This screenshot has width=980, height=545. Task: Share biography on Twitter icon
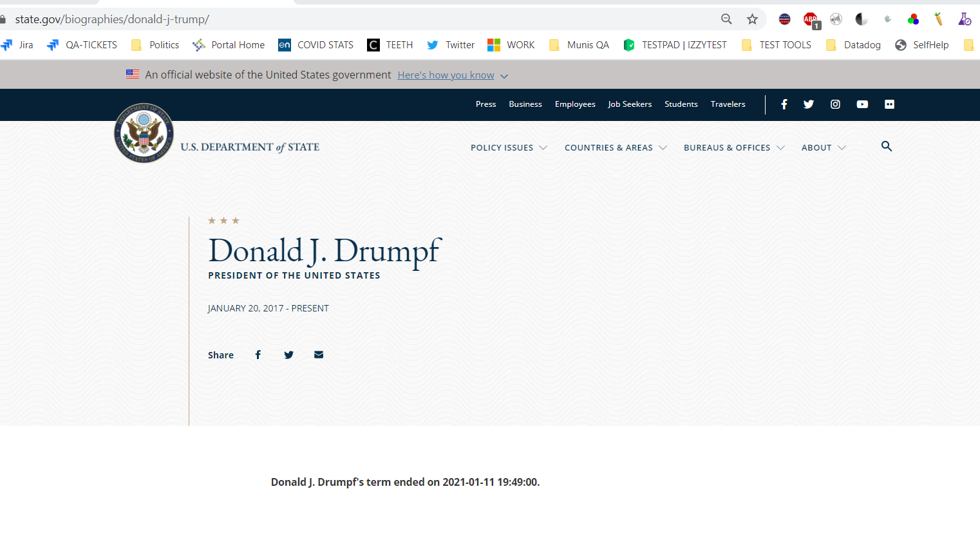tap(288, 355)
